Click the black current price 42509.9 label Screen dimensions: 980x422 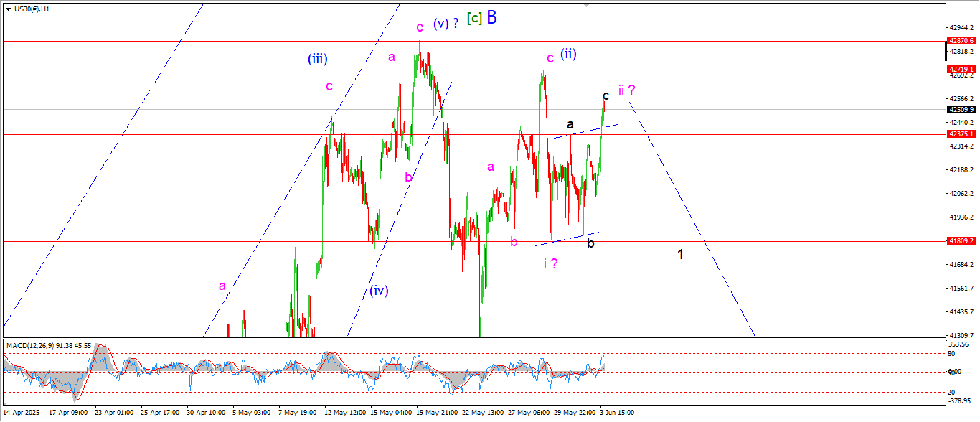(x=961, y=110)
